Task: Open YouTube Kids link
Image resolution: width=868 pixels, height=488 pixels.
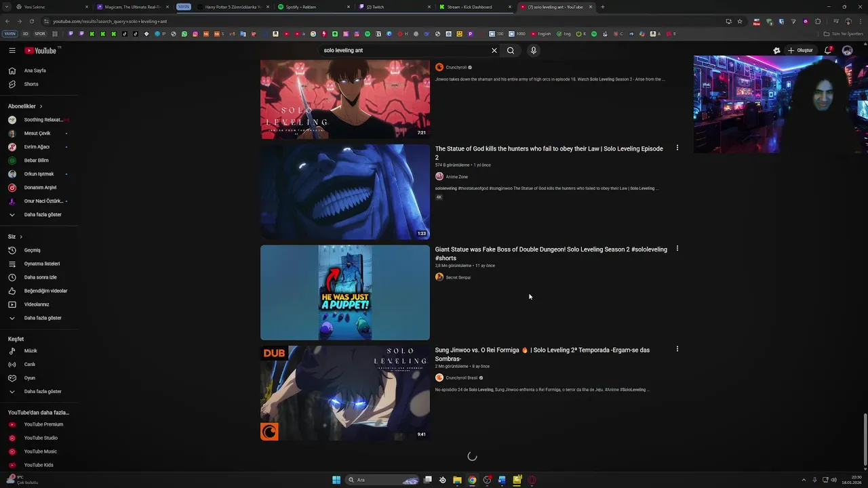Action: pos(39,465)
